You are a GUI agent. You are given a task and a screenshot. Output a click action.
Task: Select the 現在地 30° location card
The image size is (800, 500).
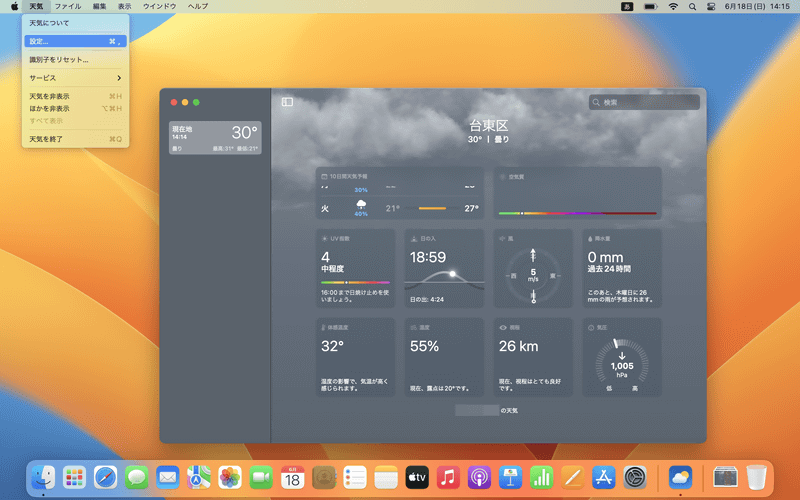pyautogui.click(x=215, y=137)
